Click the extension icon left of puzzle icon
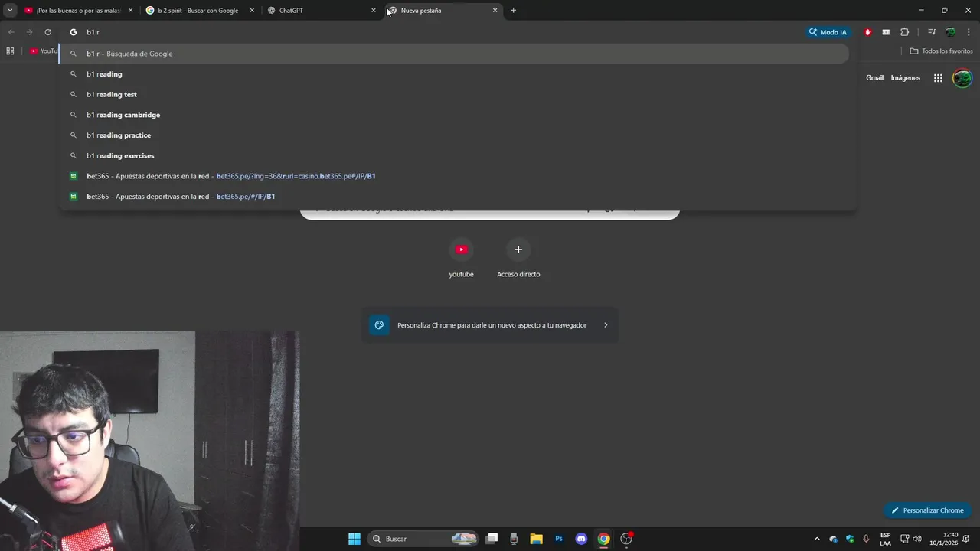The image size is (980, 551). 886,32
